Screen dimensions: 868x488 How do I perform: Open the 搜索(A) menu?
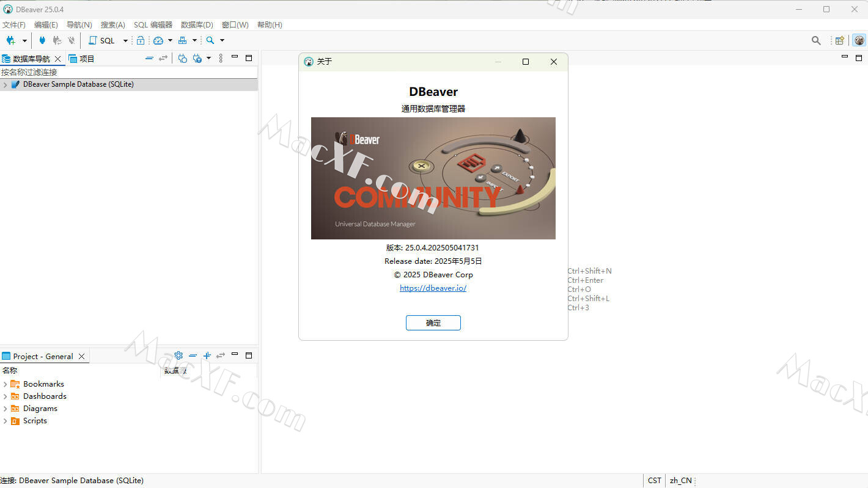point(112,25)
